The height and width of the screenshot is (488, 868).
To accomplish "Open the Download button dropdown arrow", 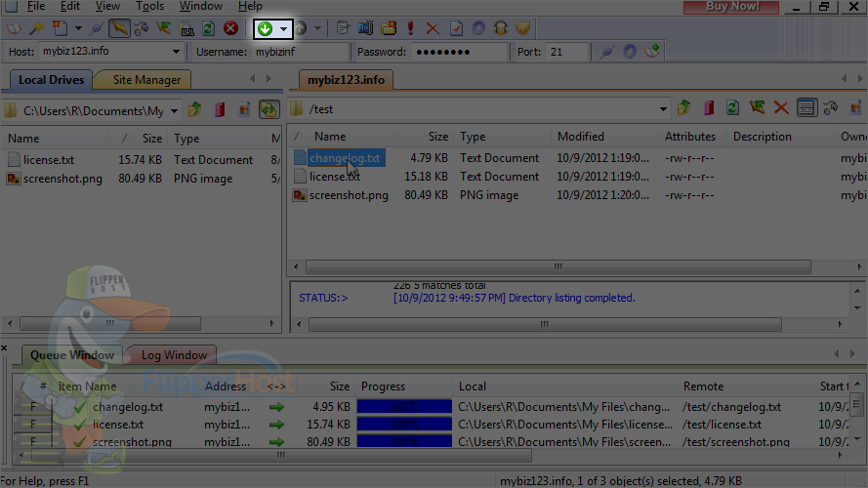I will pyautogui.click(x=283, y=28).
